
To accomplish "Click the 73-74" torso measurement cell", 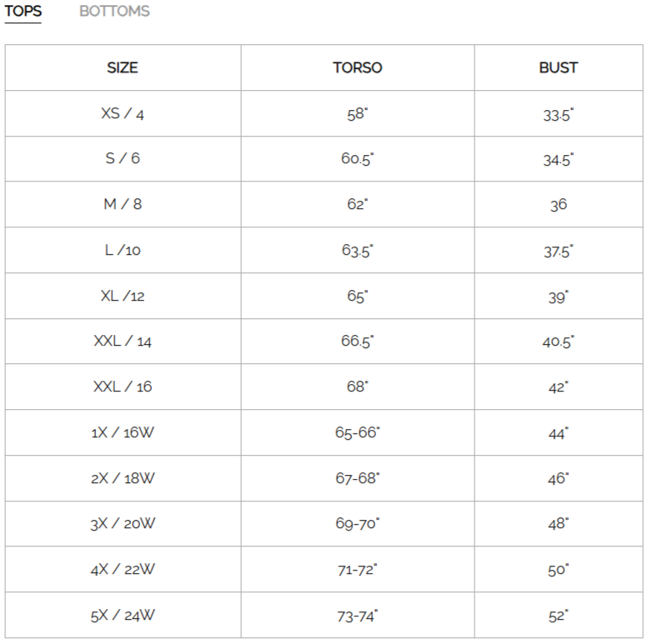I will coord(358,616).
